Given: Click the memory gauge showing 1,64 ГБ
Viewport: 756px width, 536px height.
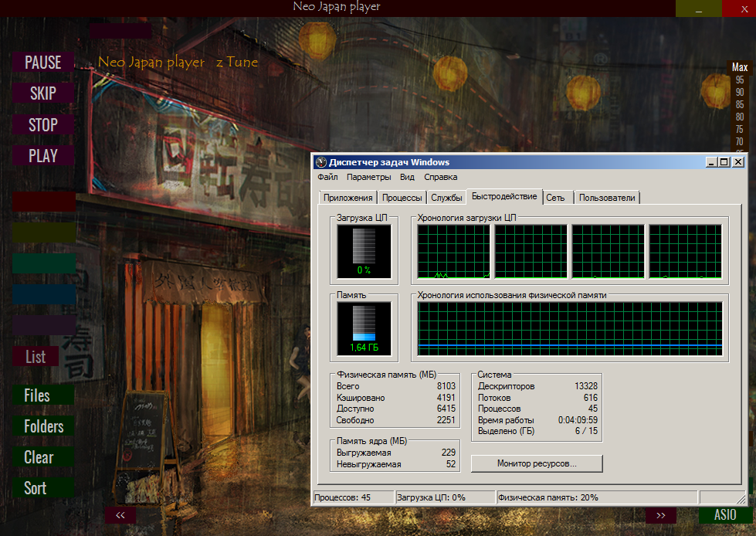Looking at the screenshot, I should pyautogui.click(x=364, y=329).
